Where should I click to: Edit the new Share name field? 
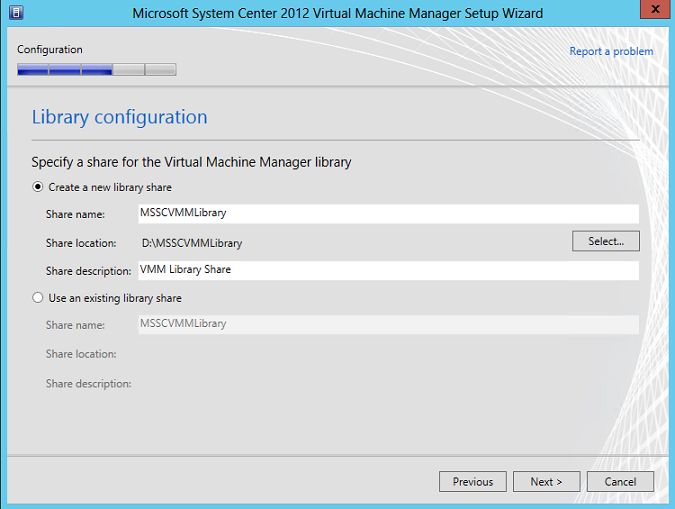(388, 214)
